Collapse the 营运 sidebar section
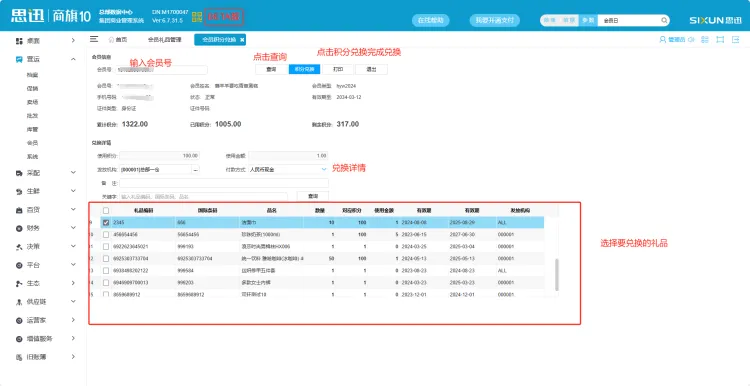750x386 pixels. click(x=73, y=59)
